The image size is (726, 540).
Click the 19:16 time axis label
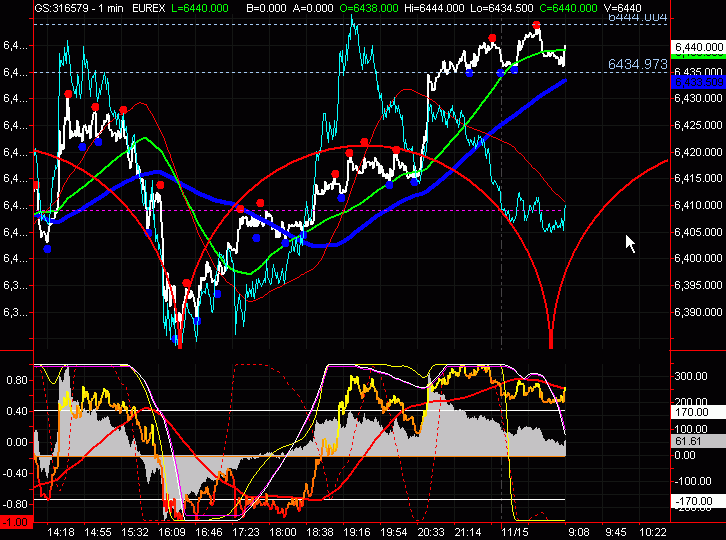357,532
